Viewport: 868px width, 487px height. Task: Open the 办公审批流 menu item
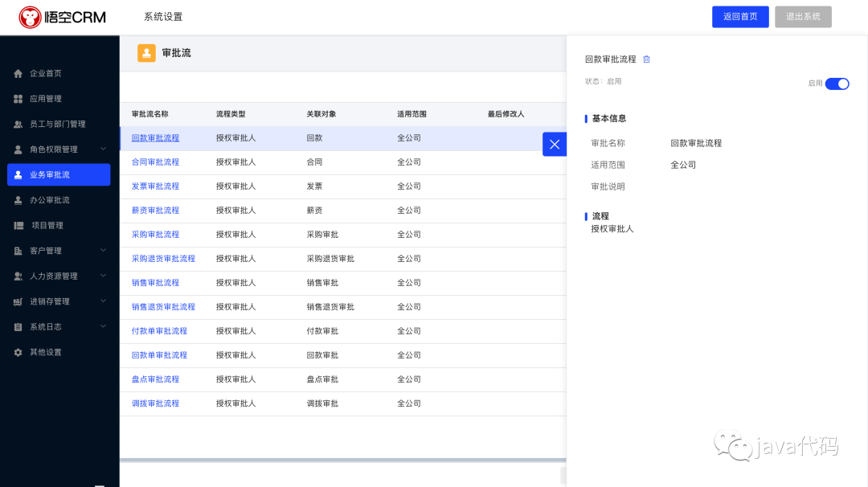point(50,200)
